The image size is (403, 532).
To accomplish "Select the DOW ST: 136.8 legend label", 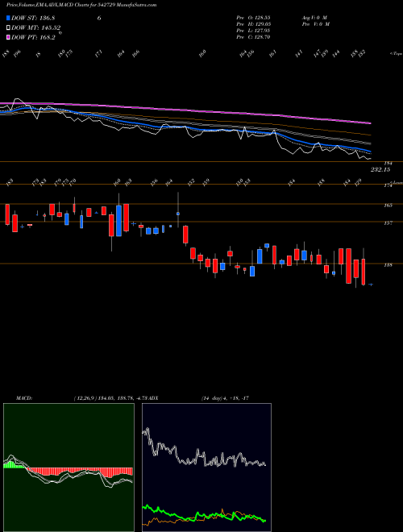I will pyautogui.click(x=33, y=18).
